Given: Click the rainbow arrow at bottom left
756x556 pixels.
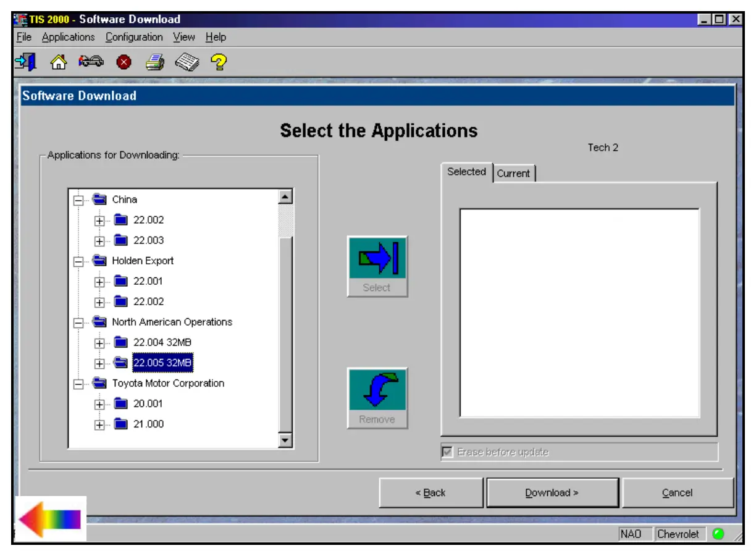Looking at the screenshot, I should coord(50,519).
